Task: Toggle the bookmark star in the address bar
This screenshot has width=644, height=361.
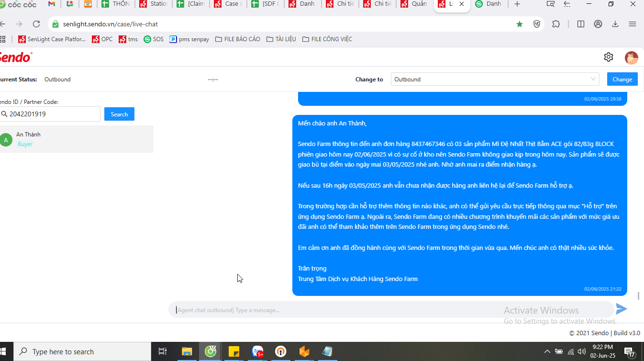Action: click(520, 24)
